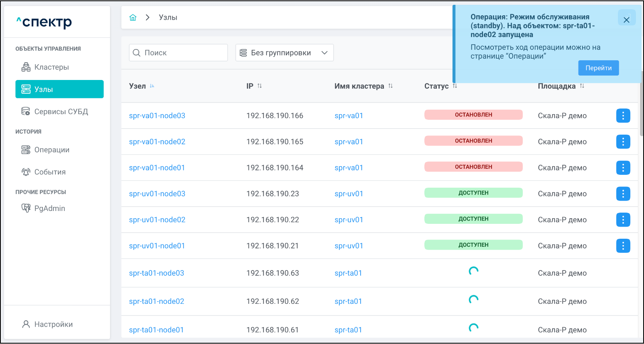Open the Кластеры section in sidebar
Viewport: 644px width, 344px height.
pos(51,67)
